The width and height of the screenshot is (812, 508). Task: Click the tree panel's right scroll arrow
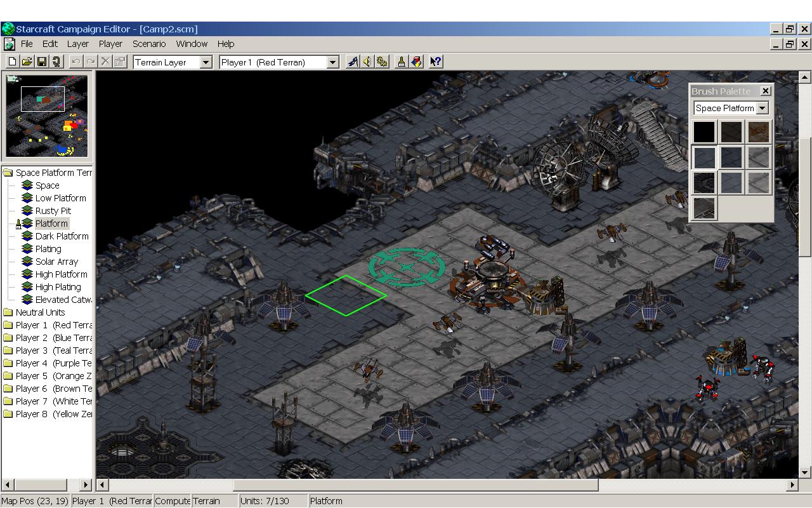[86, 485]
